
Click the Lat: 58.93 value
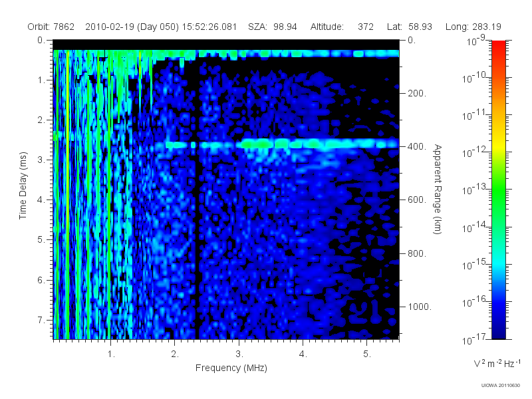coord(410,27)
